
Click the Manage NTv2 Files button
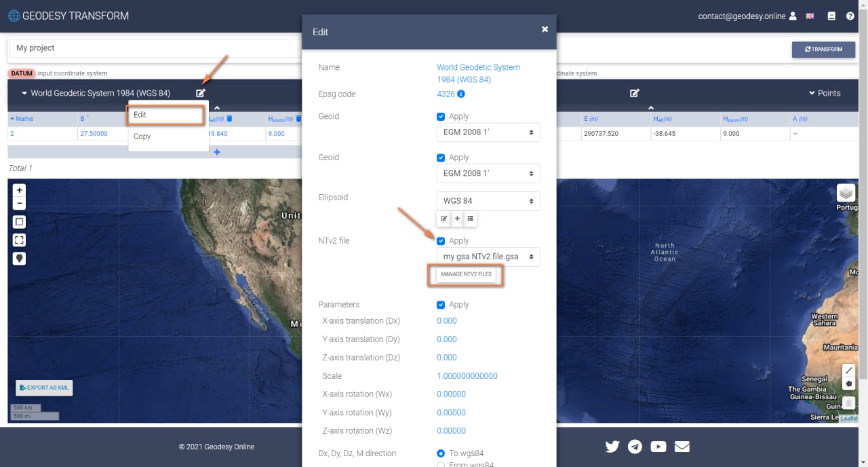(x=466, y=274)
